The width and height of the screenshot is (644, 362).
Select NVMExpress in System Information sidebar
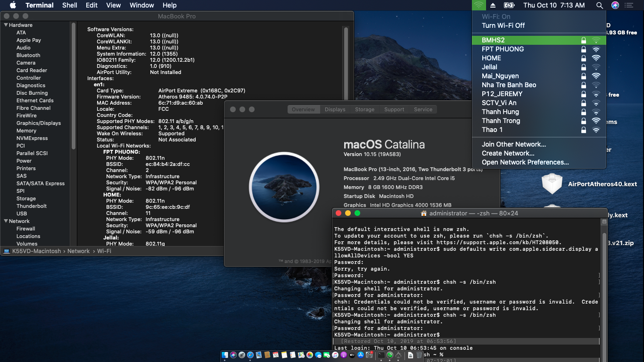[32, 138]
